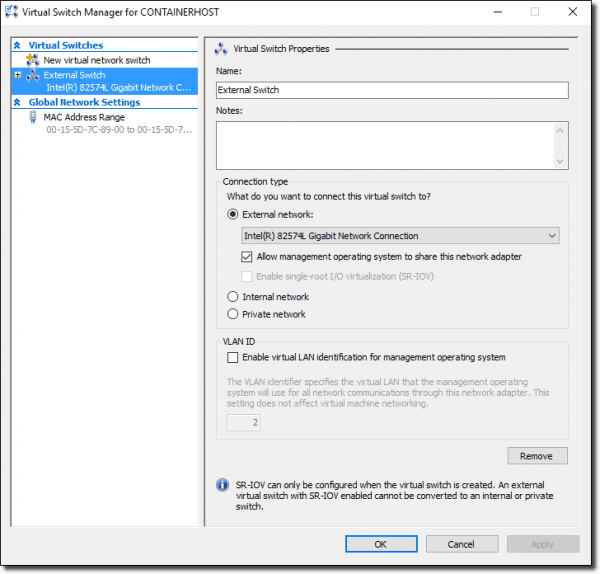Select the Private network radio button

tap(233, 314)
